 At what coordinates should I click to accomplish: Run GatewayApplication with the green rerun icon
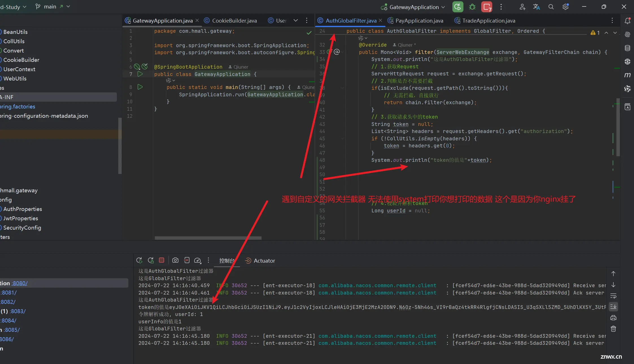pyautogui.click(x=457, y=7)
